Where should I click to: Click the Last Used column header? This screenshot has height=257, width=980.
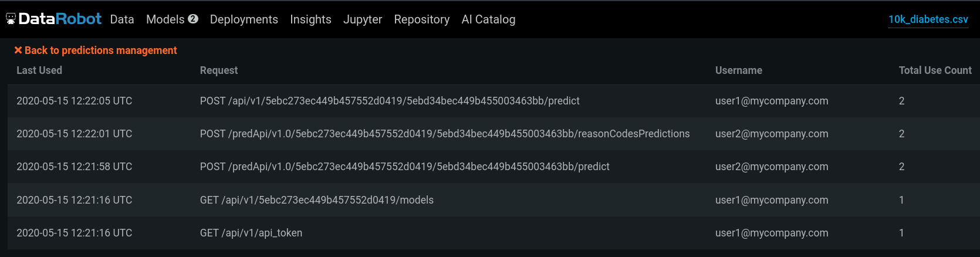click(x=39, y=70)
